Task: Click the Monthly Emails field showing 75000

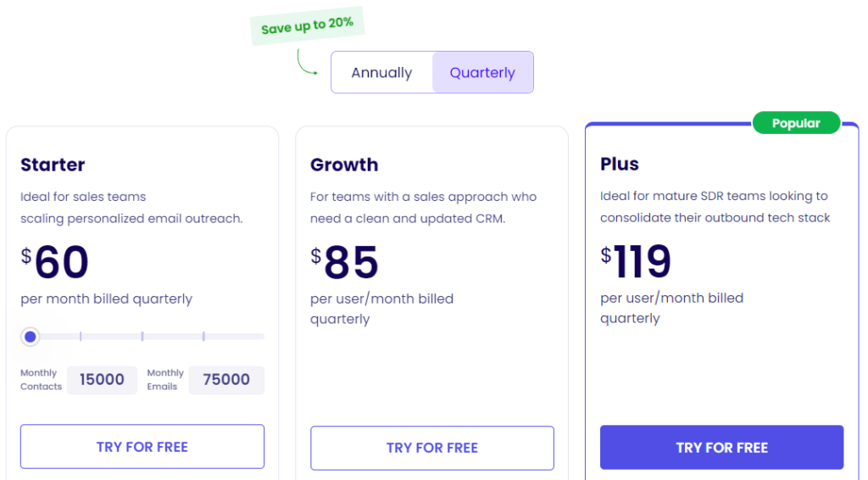Action: [x=226, y=380]
